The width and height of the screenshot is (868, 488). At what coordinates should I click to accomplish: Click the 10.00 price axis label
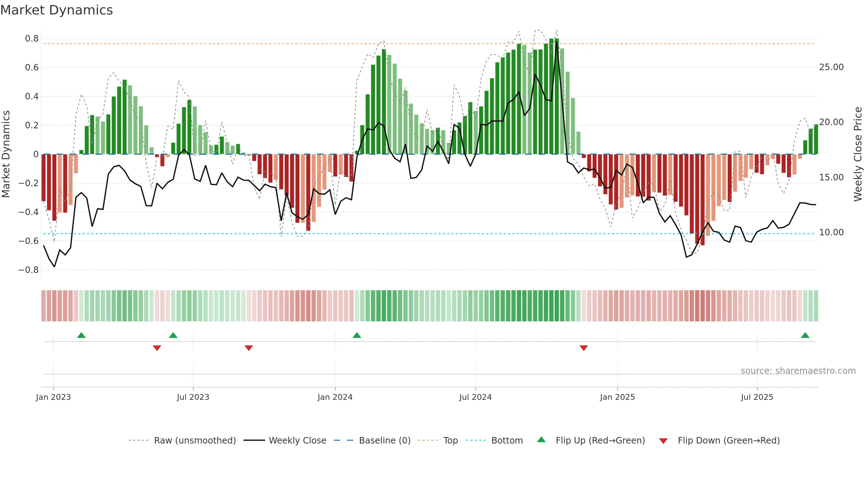tap(831, 232)
